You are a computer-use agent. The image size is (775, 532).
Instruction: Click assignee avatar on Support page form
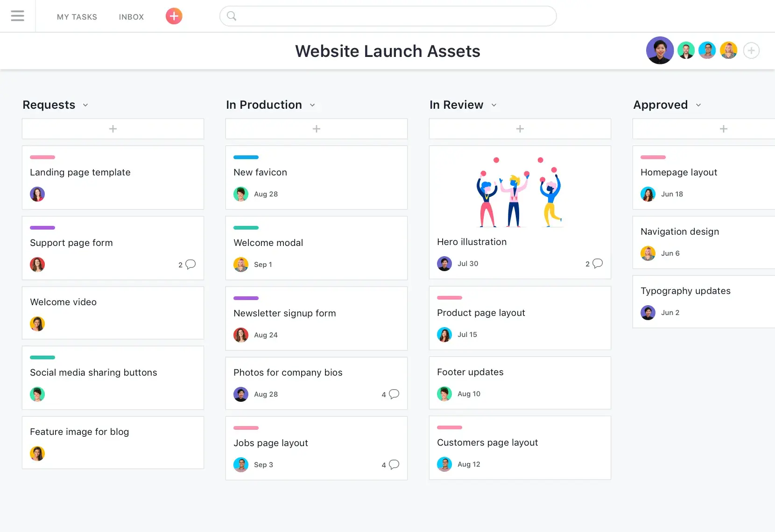[x=37, y=265]
